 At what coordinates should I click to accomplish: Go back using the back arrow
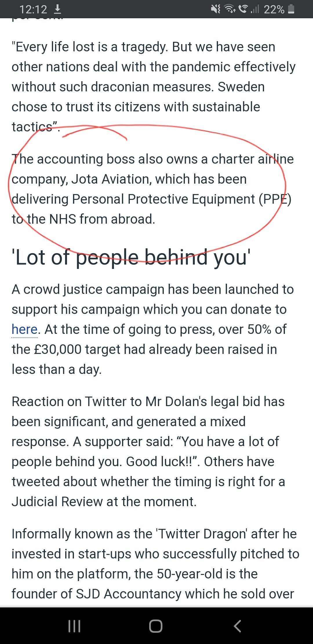click(237, 626)
